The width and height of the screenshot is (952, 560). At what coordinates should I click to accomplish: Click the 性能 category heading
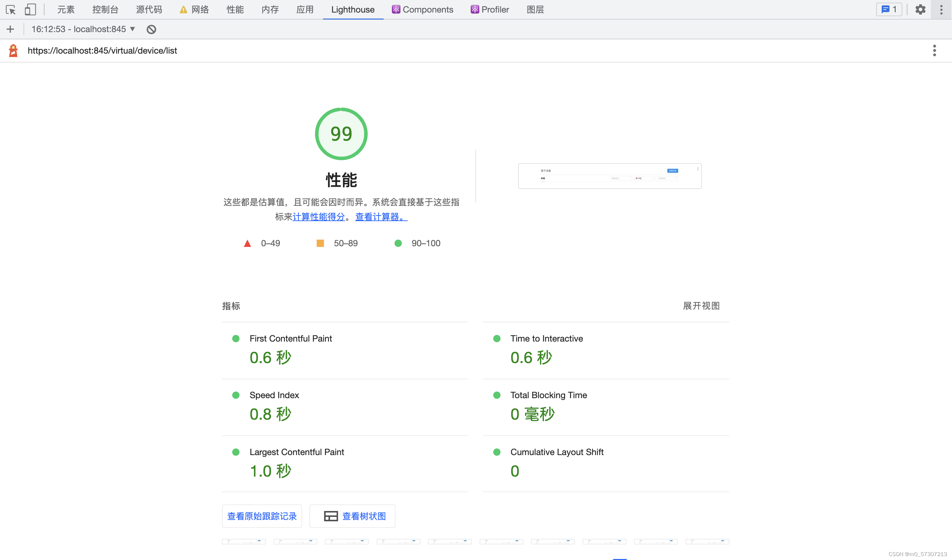(x=341, y=180)
